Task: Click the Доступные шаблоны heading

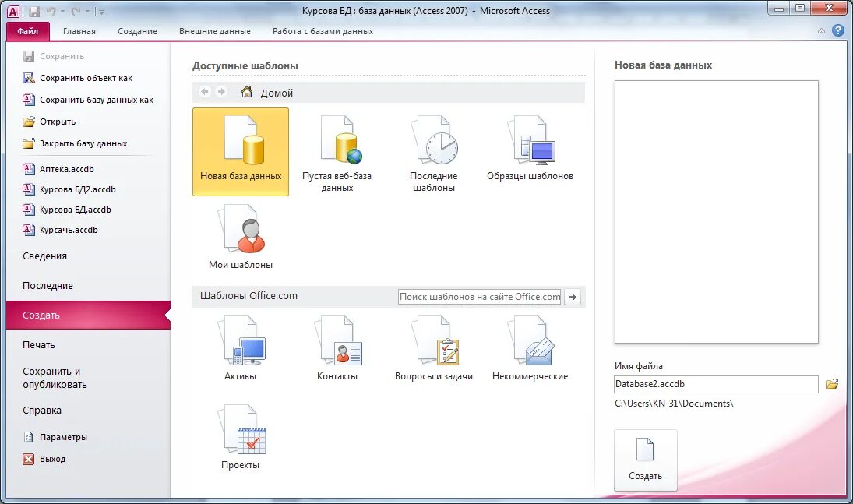Action: (x=245, y=66)
